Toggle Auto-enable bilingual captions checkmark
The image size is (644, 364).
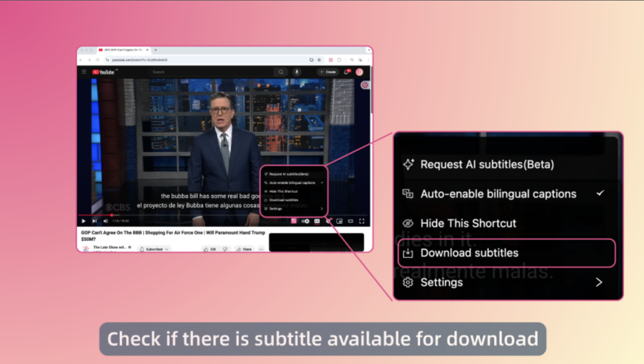tap(600, 194)
